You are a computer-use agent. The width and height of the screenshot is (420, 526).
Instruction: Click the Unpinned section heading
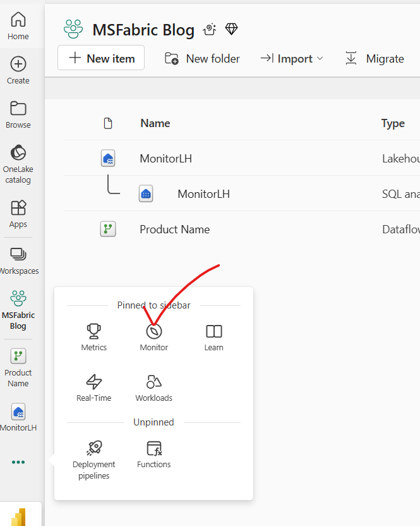click(153, 422)
